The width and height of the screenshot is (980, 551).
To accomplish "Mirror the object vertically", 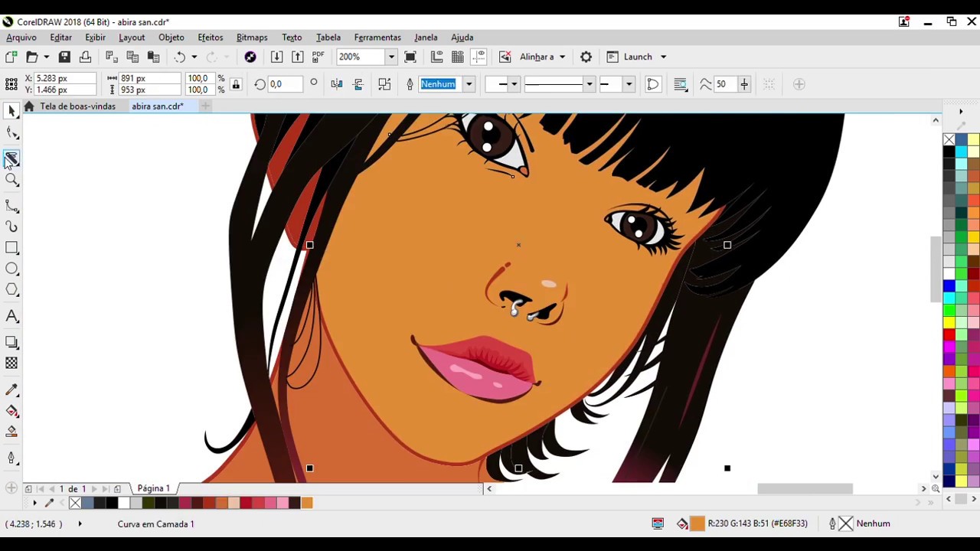I will (x=358, y=84).
